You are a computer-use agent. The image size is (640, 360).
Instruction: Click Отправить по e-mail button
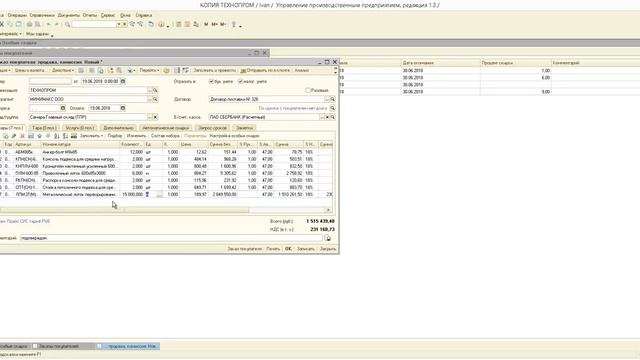click(x=265, y=71)
